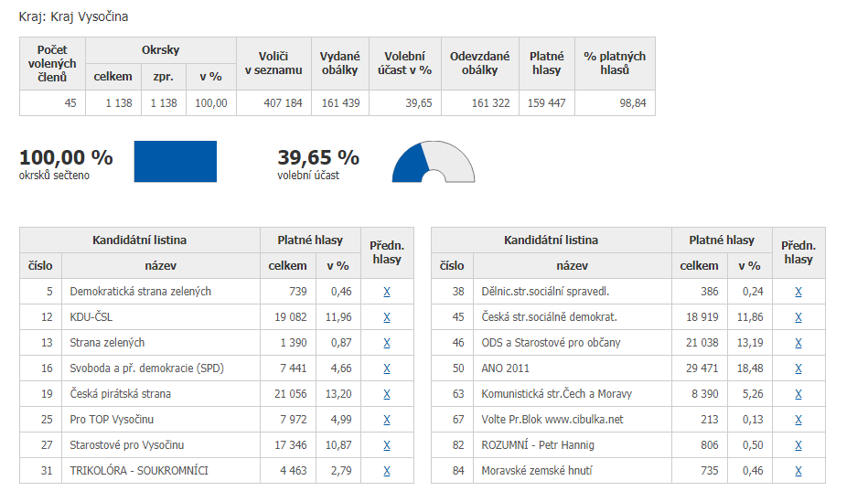Open X link for Moravské zemské hnutí
868x502 pixels.
coord(798,471)
